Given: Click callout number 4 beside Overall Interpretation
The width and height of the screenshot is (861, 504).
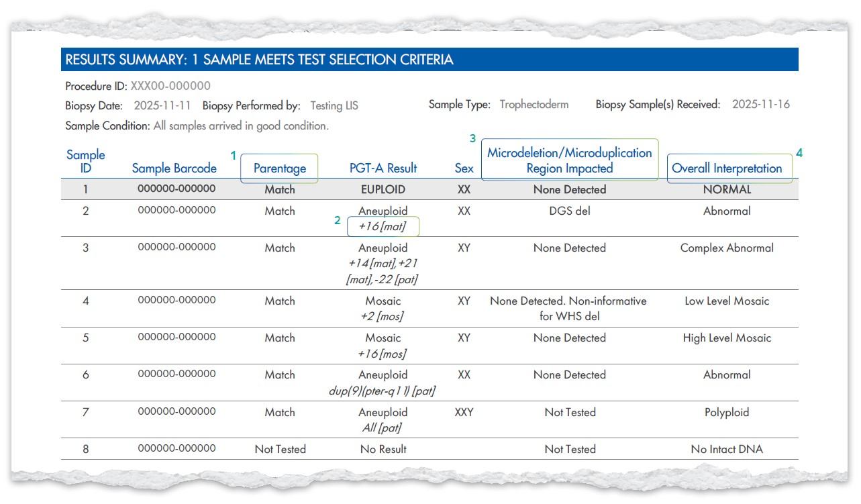Looking at the screenshot, I should pyautogui.click(x=799, y=153).
